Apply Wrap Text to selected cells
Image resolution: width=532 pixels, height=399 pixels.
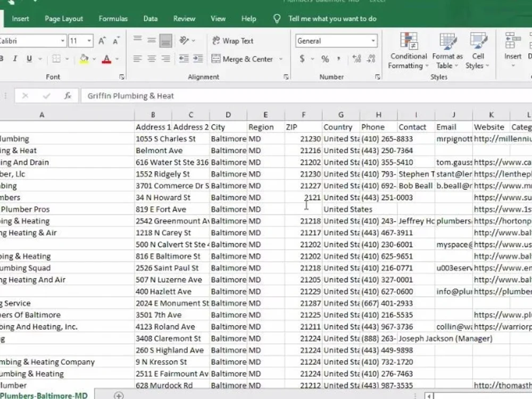tap(232, 40)
